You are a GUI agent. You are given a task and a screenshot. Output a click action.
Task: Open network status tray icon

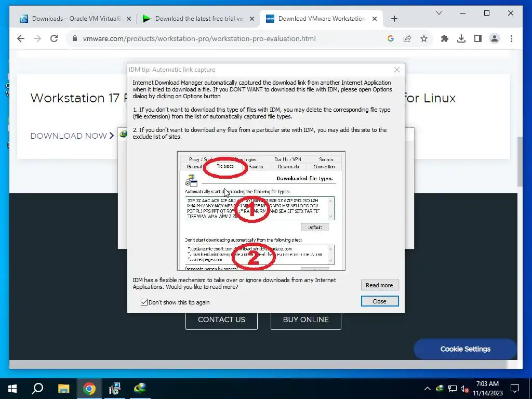[x=453, y=389]
